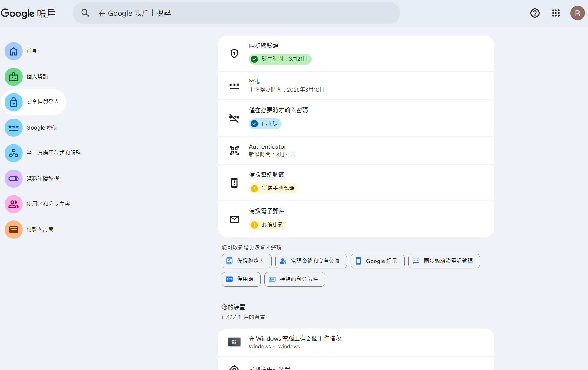Open the Personal info (個人資訊) icon
588x370 pixels.
pos(14,77)
